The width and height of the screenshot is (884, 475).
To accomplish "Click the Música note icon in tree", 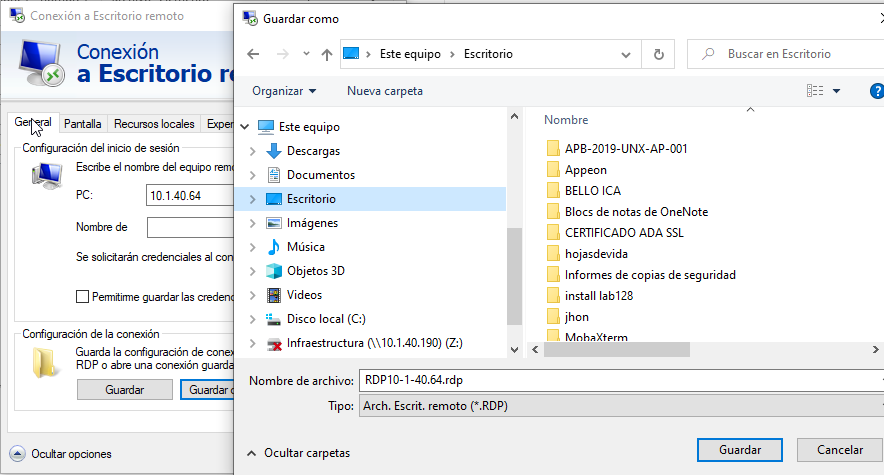I will click(274, 247).
